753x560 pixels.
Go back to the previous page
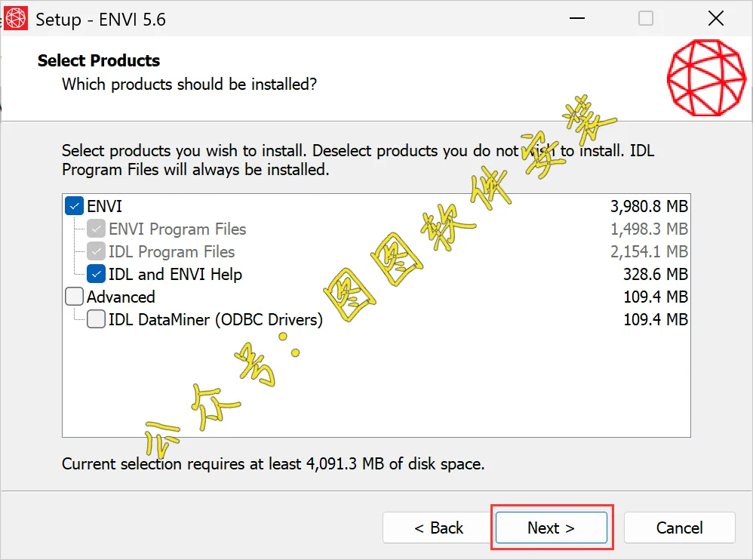438,528
